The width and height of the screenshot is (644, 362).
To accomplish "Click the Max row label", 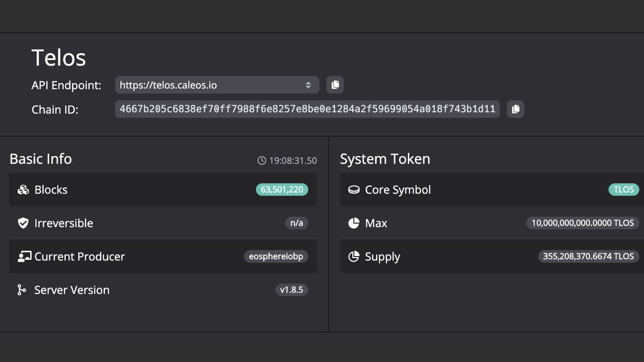I will pos(376,223).
